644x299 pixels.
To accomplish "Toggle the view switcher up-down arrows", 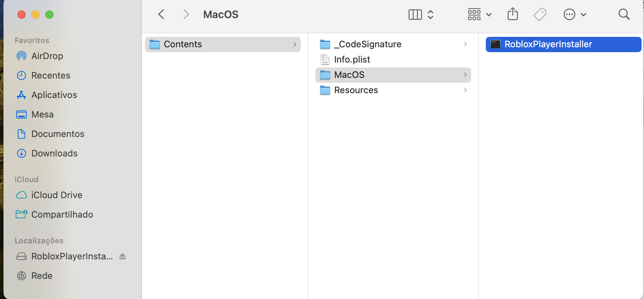I will click(x=430, y=15).
